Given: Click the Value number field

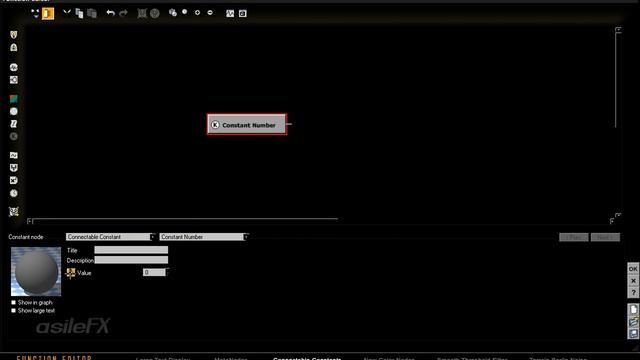Looking at the screenshot, I should click(154, 272).
